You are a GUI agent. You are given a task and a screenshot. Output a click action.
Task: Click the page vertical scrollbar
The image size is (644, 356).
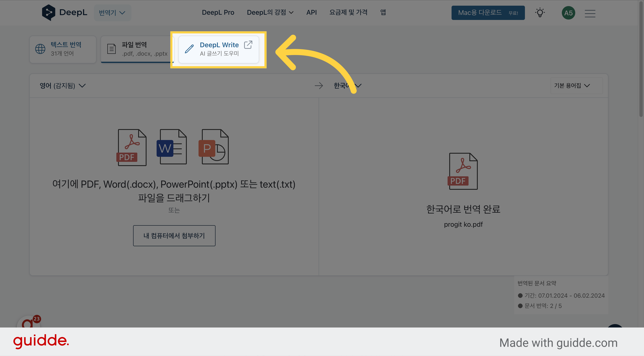(x=641, y=59)
